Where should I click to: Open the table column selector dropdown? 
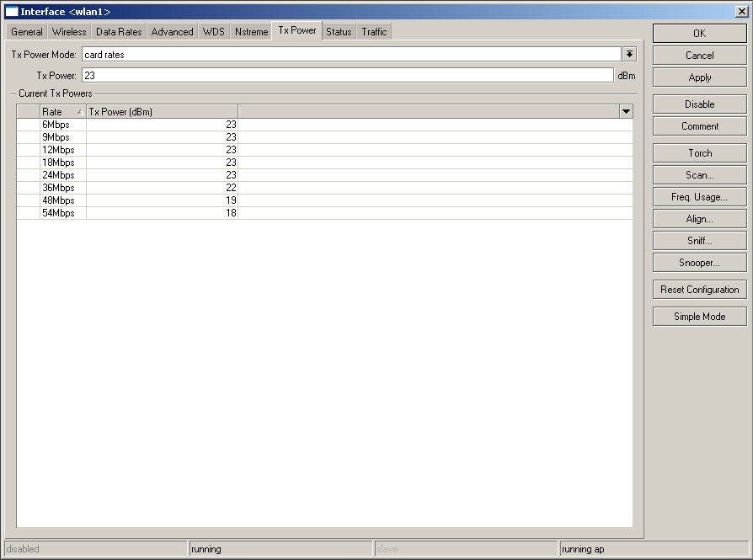point(626,111)
